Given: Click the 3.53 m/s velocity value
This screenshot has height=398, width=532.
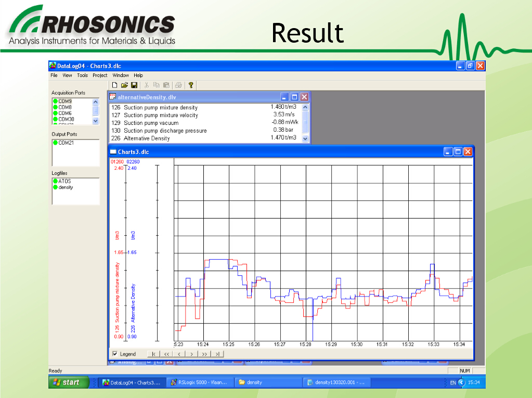Looking at the screenshot, I should coord(284,114).
